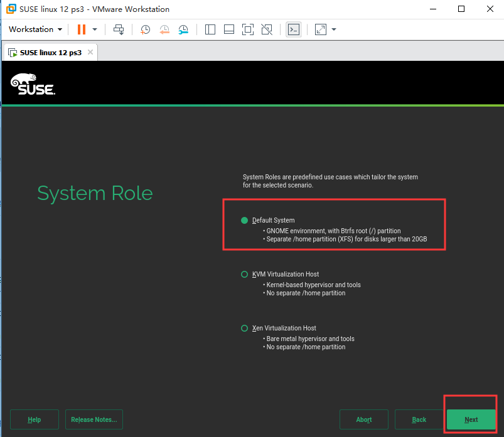Abort the SUSE installation

pos(363,419)
